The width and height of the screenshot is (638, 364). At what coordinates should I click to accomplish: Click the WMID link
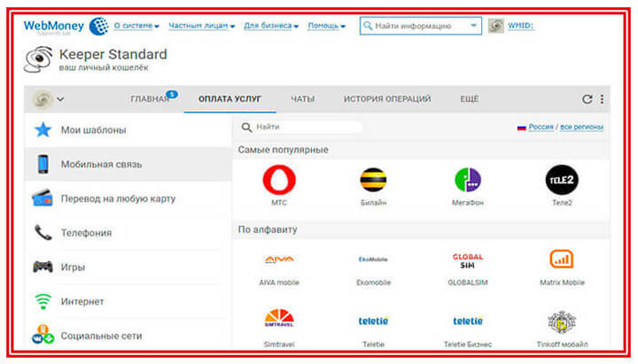[521, 26]
